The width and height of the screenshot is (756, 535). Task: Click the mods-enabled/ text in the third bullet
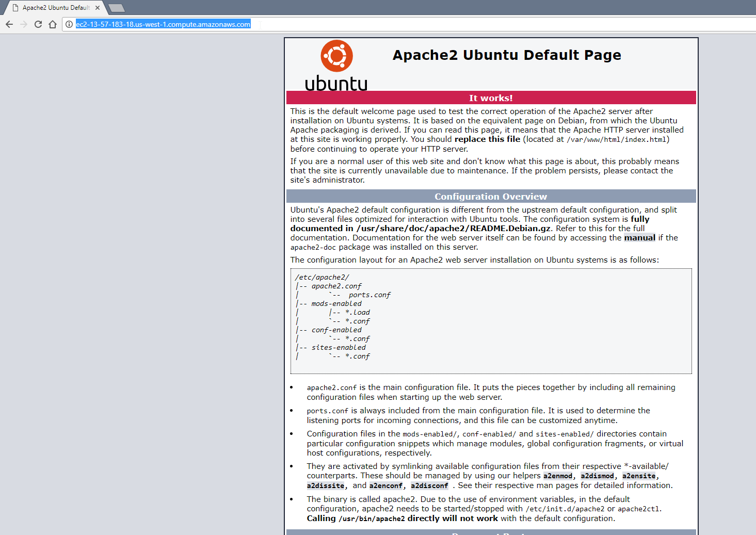click(x=430, y=434)
